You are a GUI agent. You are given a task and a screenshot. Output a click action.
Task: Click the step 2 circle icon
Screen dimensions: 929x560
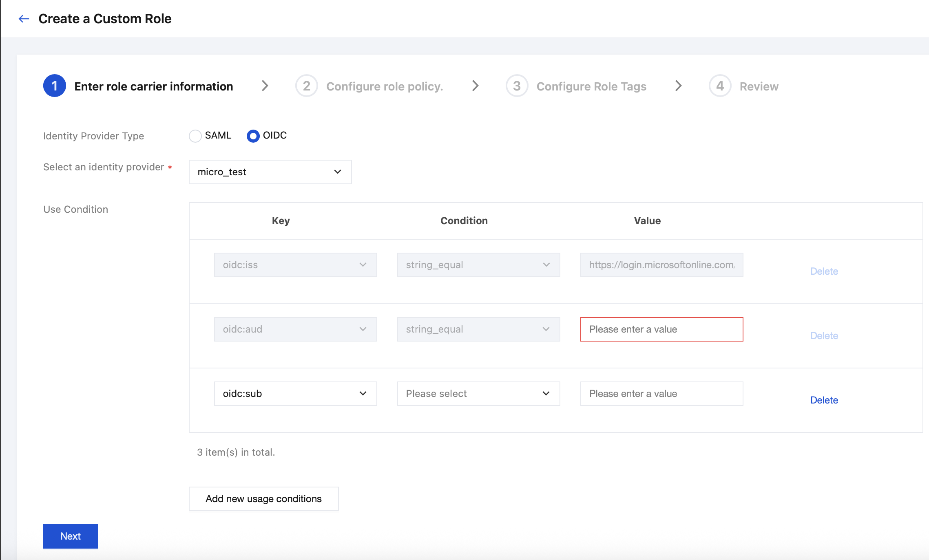[x=306, y=86]
